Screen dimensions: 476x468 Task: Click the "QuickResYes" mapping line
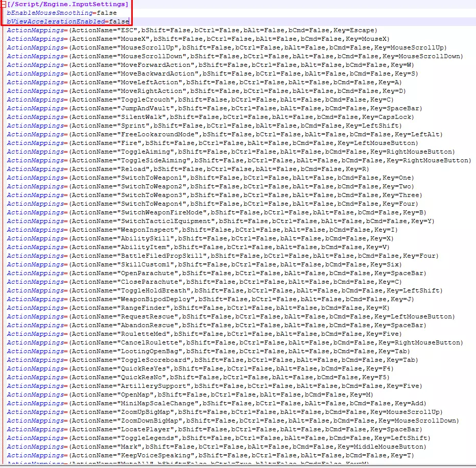point(200,369)
